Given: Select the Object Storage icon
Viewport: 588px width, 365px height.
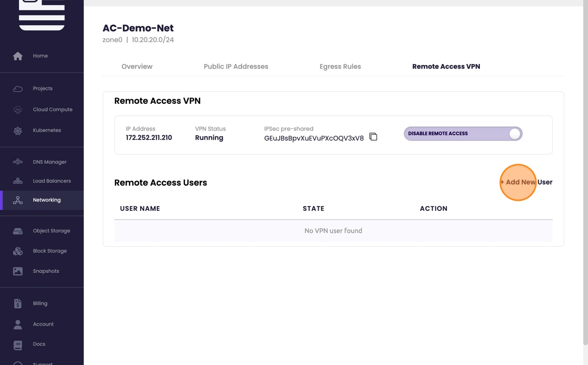Looking at the screenshot, I should pyautogui.click(x=18, y=231).
